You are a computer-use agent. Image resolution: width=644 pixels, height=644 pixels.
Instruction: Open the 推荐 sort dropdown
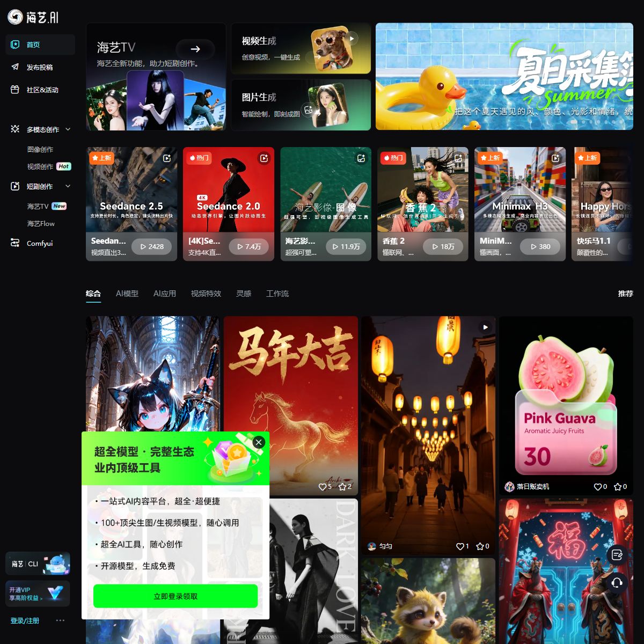[626, 294]
